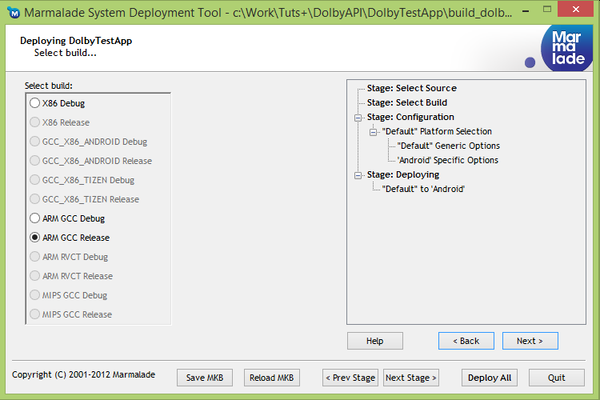This screenshot has height=400, width=600.
Task: Choose GCC_X86_ANDROID Release radio button
Action: [x=35, y=160]
